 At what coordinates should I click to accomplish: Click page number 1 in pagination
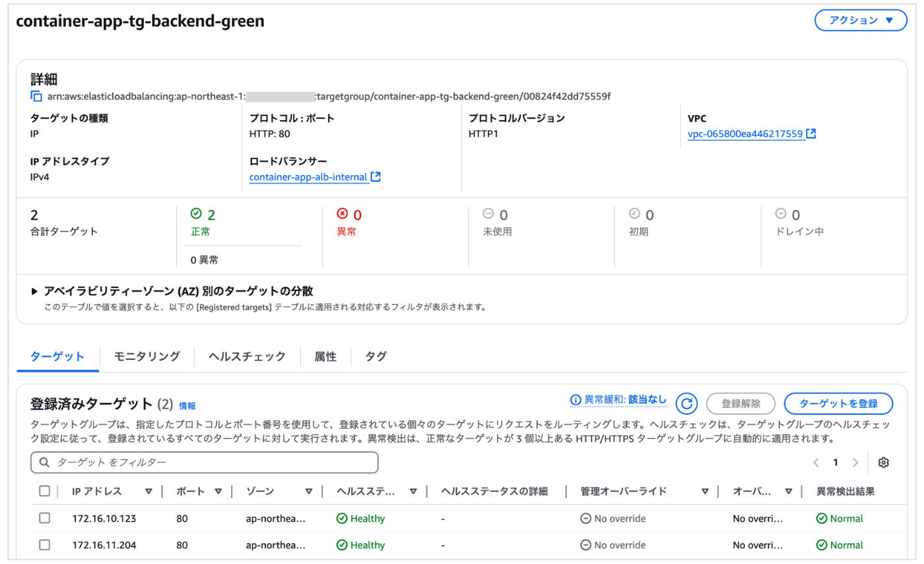pyautogui.click(x=836, y=462)
